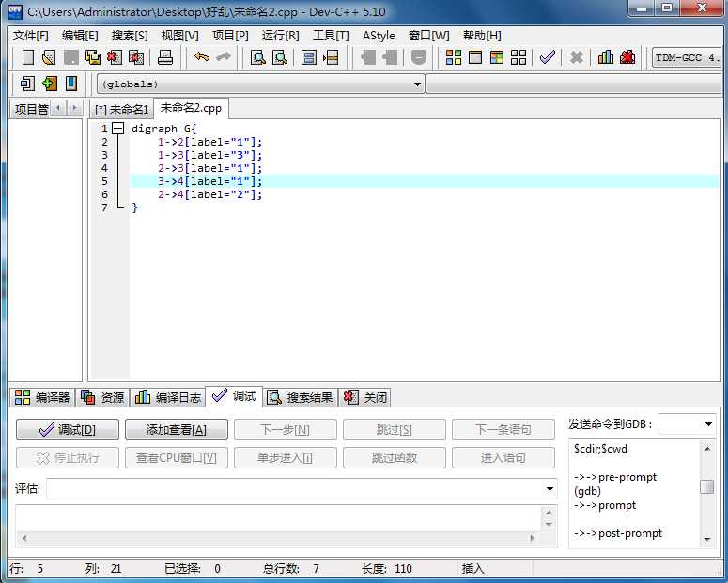Switch to the [*] 未命名1 editor tab

(121, 110)
